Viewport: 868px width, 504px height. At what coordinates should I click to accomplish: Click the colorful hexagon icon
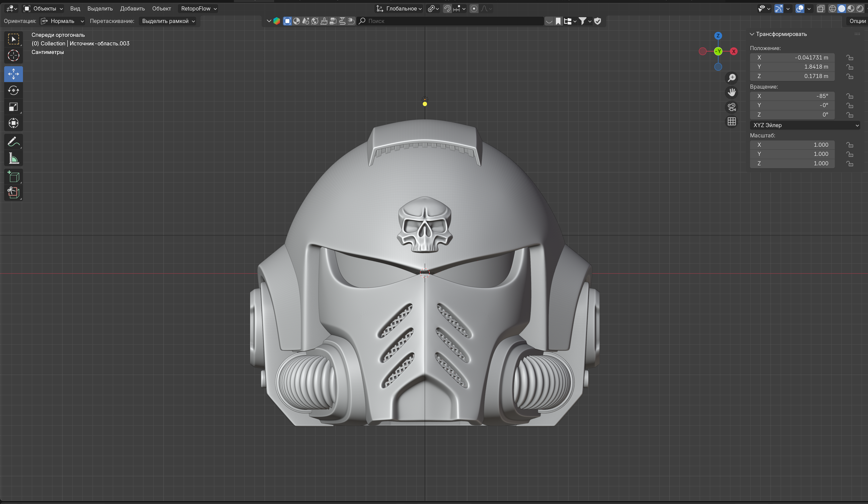[276, 21]
